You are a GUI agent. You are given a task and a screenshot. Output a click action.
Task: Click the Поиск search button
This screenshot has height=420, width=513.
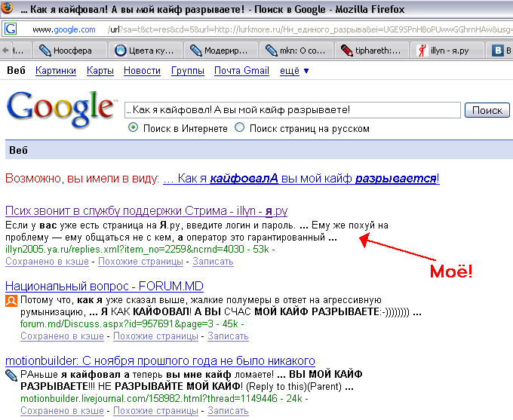click(487, 110)
